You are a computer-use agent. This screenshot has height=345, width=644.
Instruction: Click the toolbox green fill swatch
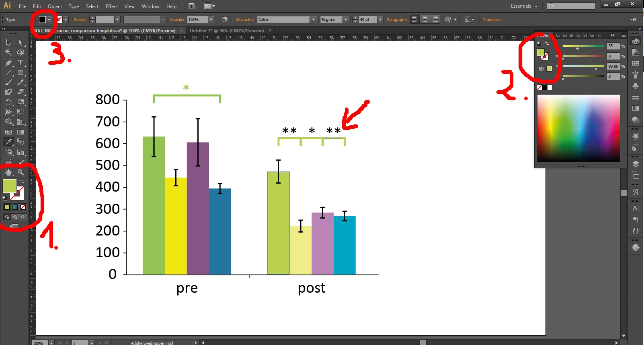(10, 186)
